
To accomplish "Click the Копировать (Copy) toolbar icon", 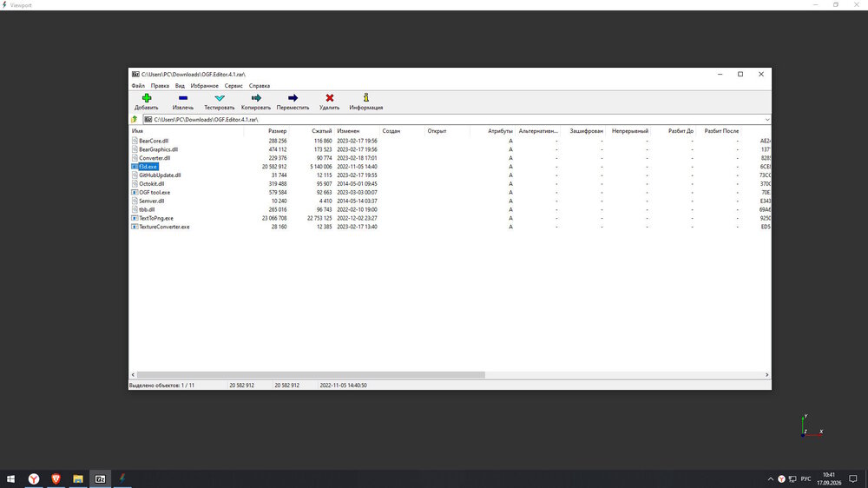I will coord(256,98).
